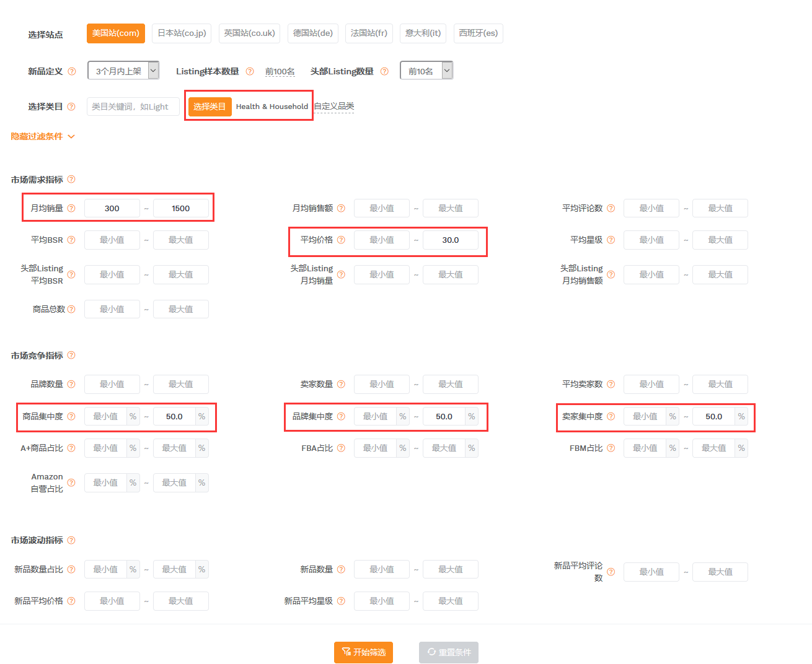Click help icon beside 市场需求指标 heading
Image resolution: width=812 pixels, height=664 pixels.
tap(71, 180)
